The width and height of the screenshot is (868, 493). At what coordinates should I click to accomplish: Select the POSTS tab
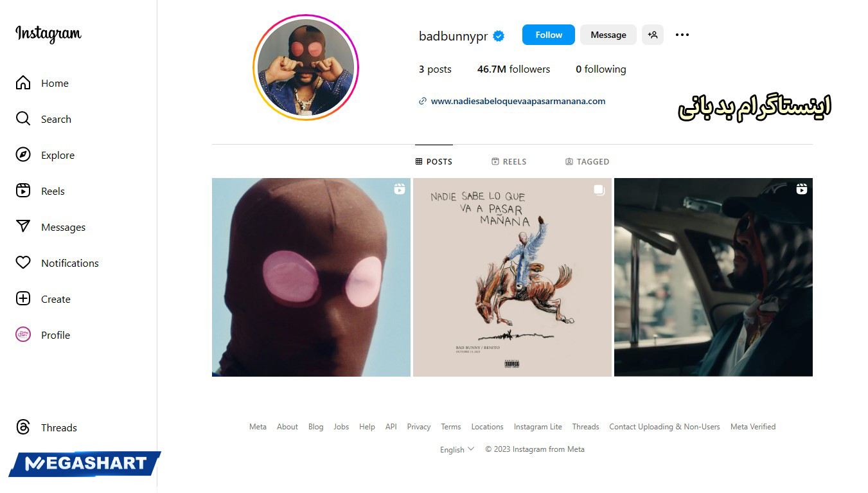pos(434,161)
